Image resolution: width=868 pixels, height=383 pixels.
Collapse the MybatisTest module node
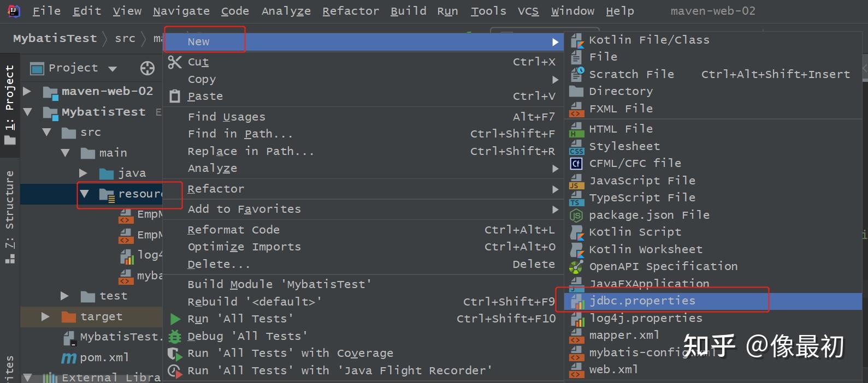(x=28, y=112)
